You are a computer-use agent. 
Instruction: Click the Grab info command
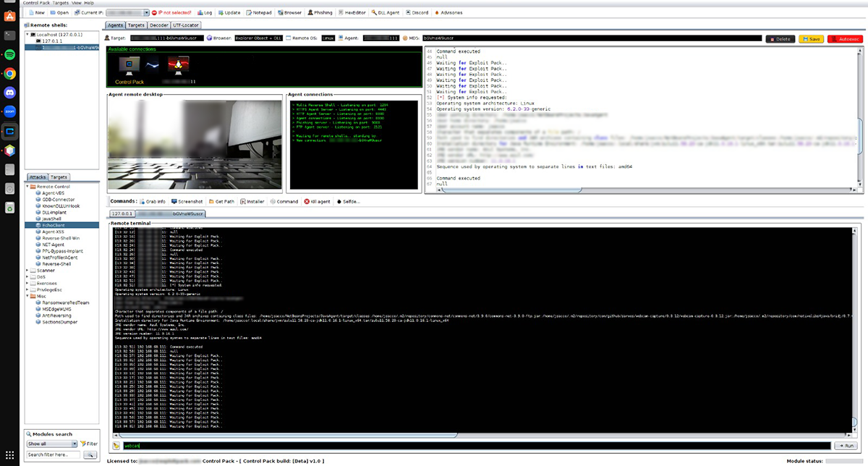[x=153, y=201]
